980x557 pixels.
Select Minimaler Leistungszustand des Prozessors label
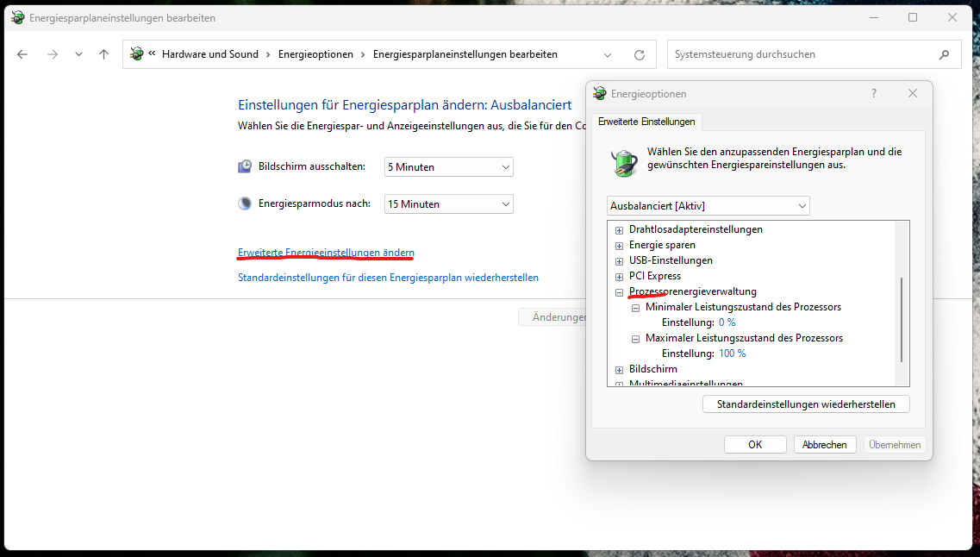point(743,307)
